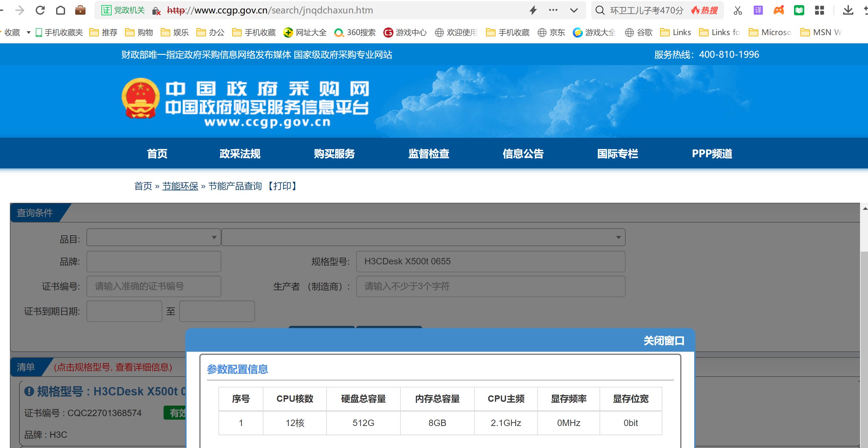Click the insecure connection lock icon
Image resolution: width=868 pixels, height=448 pixels.
tap(156, 11)
